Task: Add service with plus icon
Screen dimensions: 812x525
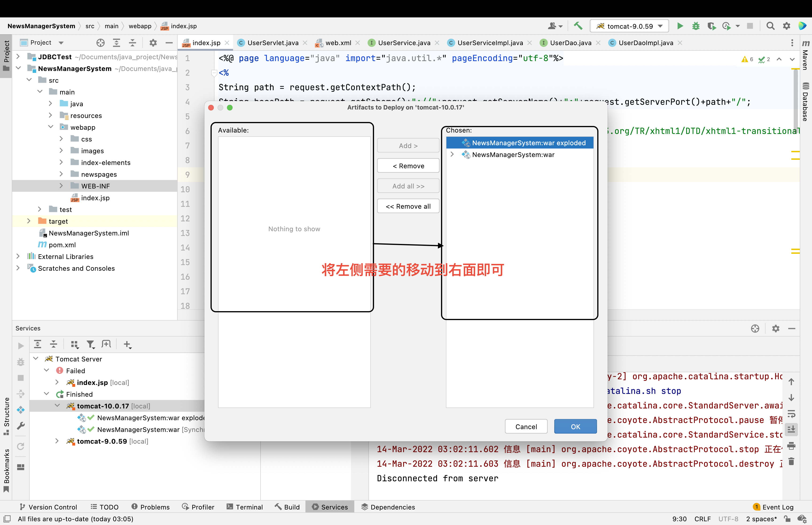Action: click(x=127, y=345)
